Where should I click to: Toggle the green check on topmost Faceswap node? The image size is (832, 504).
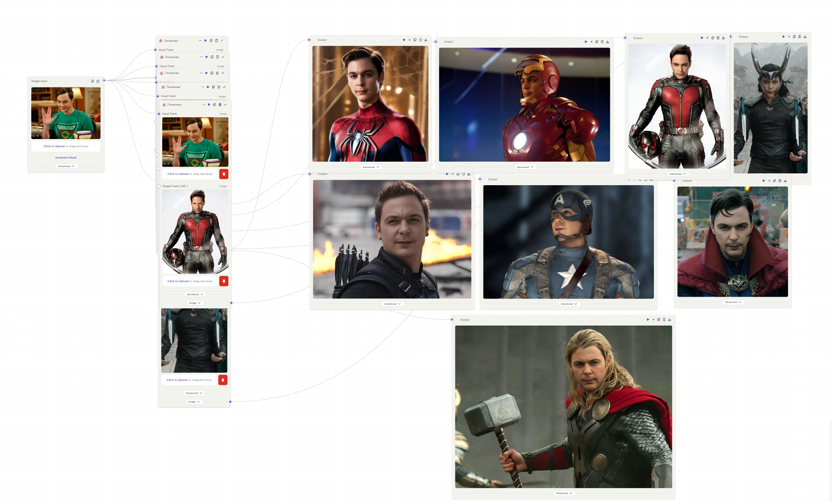click(x=222, y=41)
